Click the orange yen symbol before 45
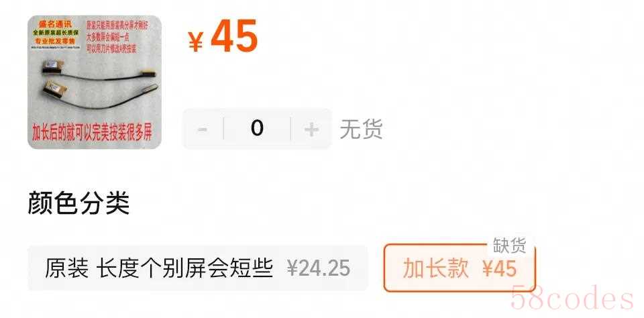The image size is (644, 318). tap(195, 42)
